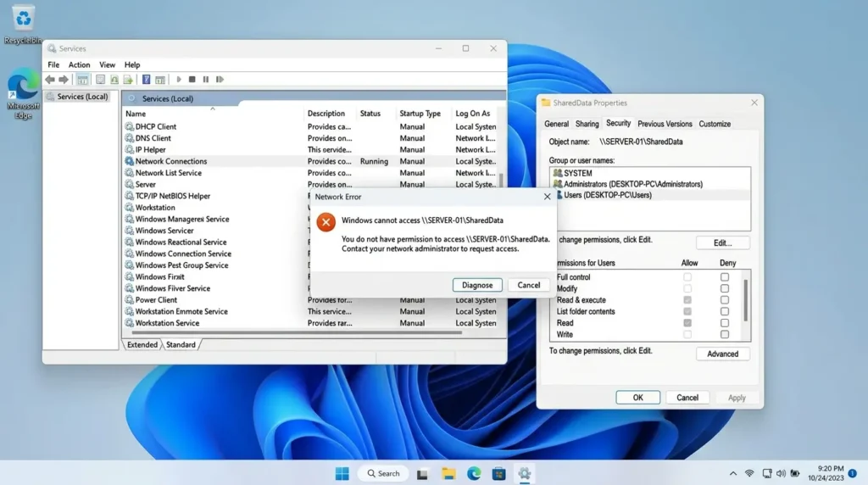Click Cancel in Network Error dialog

click(x=529, y=285)
